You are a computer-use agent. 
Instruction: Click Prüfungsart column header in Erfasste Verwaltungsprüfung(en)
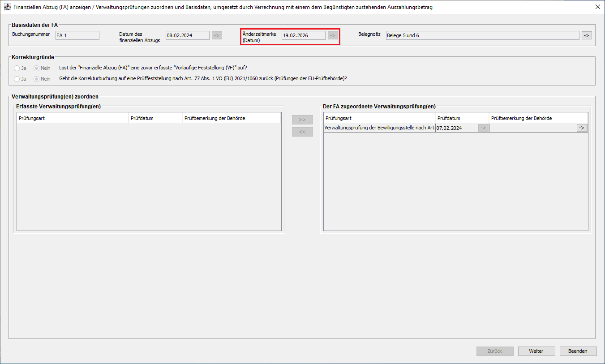tap(73, 118)
